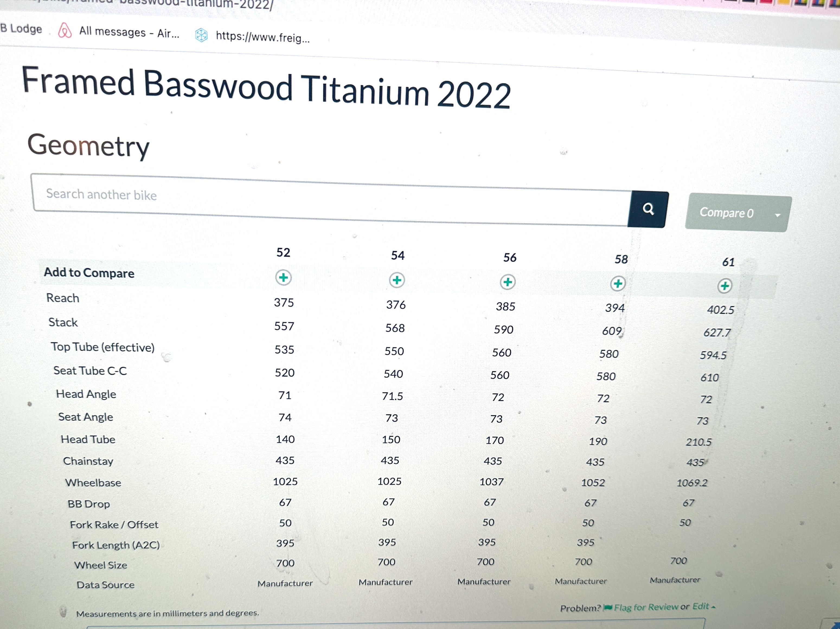This screenshot has width=840, height=629.
Task: Click the BB Drop row label
Action: [x=88, y=504]
